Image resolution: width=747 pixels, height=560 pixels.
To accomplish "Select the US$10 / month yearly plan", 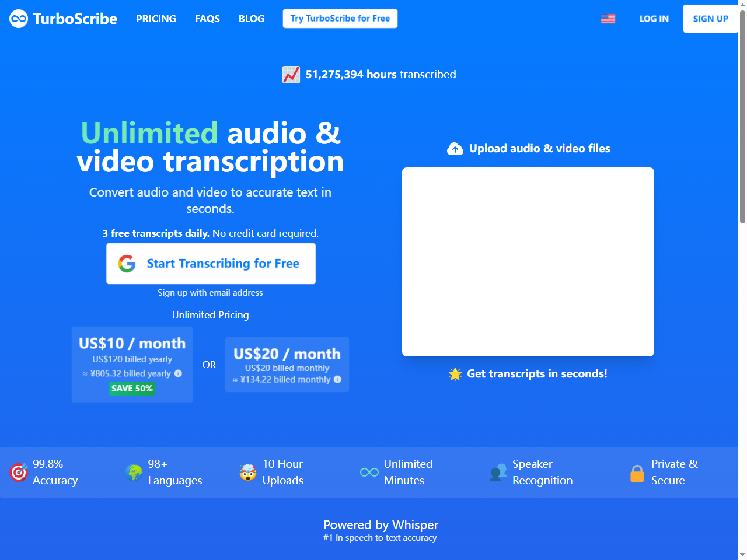I will pos(132,365).
